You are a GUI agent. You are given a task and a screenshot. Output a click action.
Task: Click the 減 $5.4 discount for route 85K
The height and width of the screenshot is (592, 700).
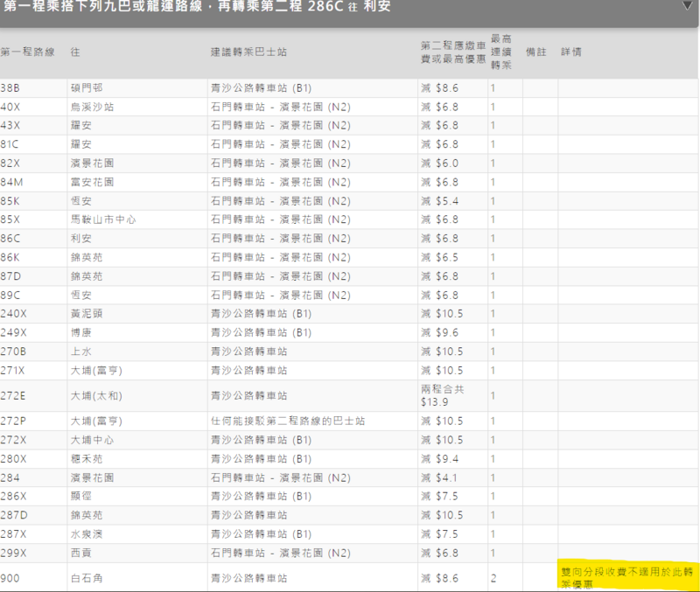tap(440, 201)
